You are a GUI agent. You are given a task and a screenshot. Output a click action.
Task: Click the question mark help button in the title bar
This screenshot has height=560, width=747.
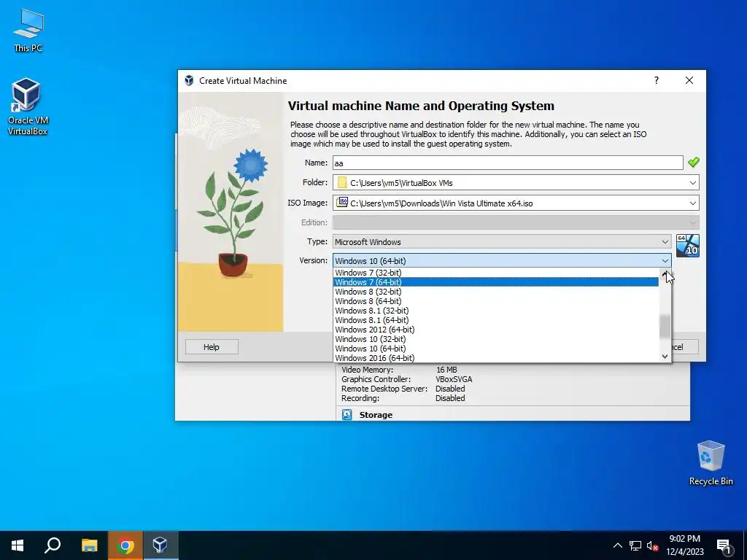[657, 80]
